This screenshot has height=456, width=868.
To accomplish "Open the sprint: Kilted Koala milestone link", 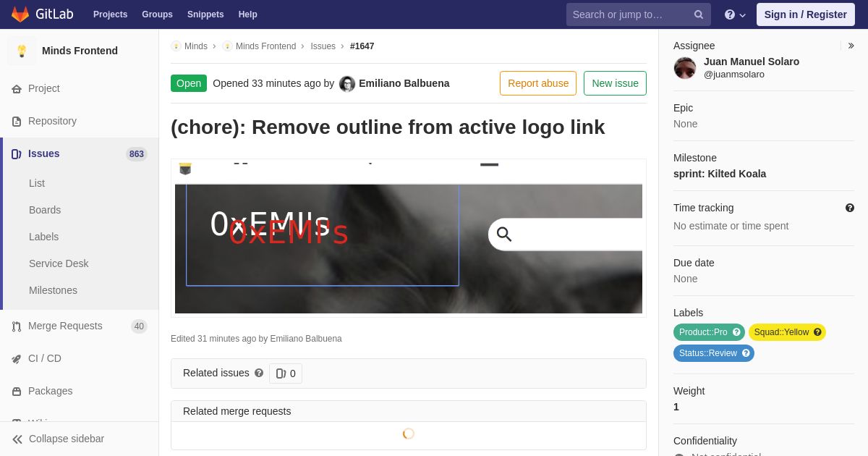I will [720, 174].
